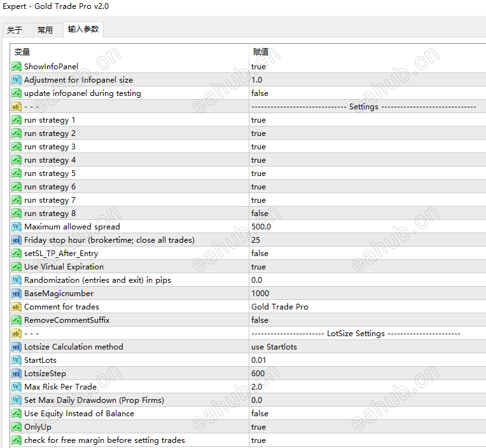Open the run strategy 1 value cell
The height and width of the screenshot is (448, 486).
pyautogui.click(x=368, y=120)
